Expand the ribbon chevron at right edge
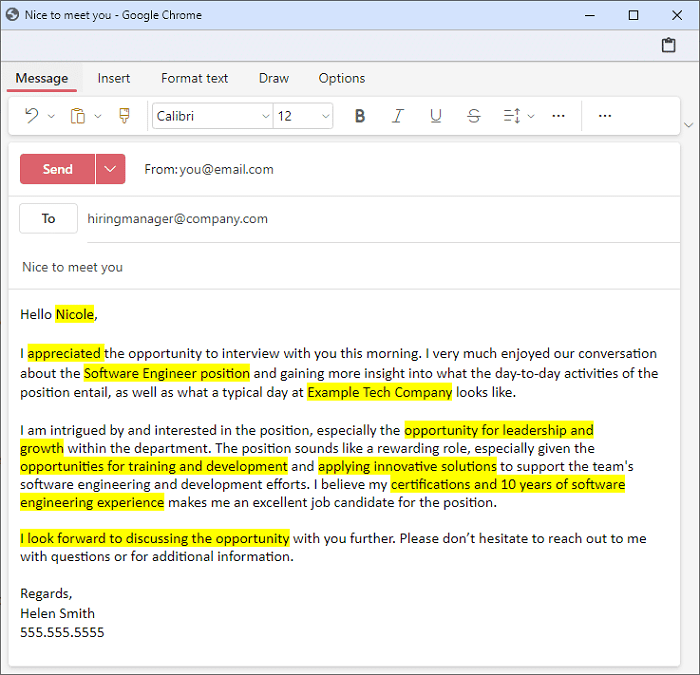 point(687,125)
